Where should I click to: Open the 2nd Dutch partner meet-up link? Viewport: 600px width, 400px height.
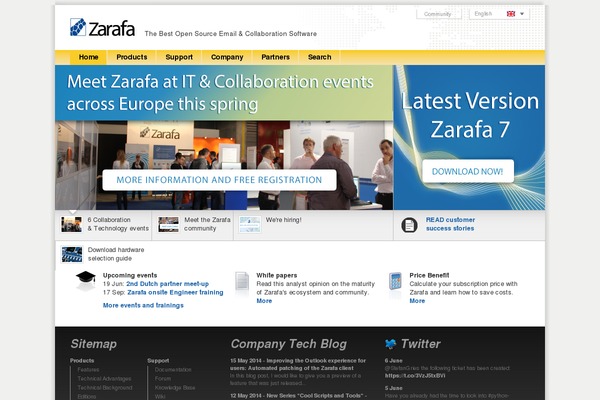168,284
